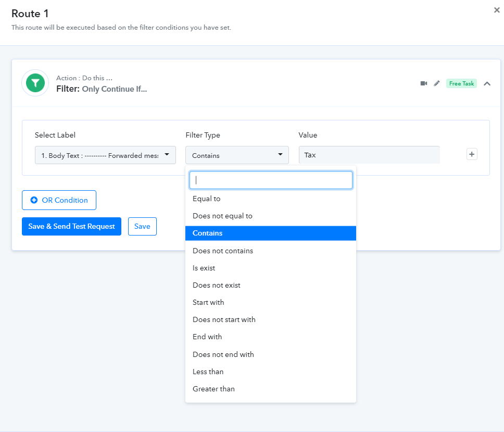Viewport: 504px width, 432px height.
Task: Collapse the filter step with chevron
Action: pos(487,83)
